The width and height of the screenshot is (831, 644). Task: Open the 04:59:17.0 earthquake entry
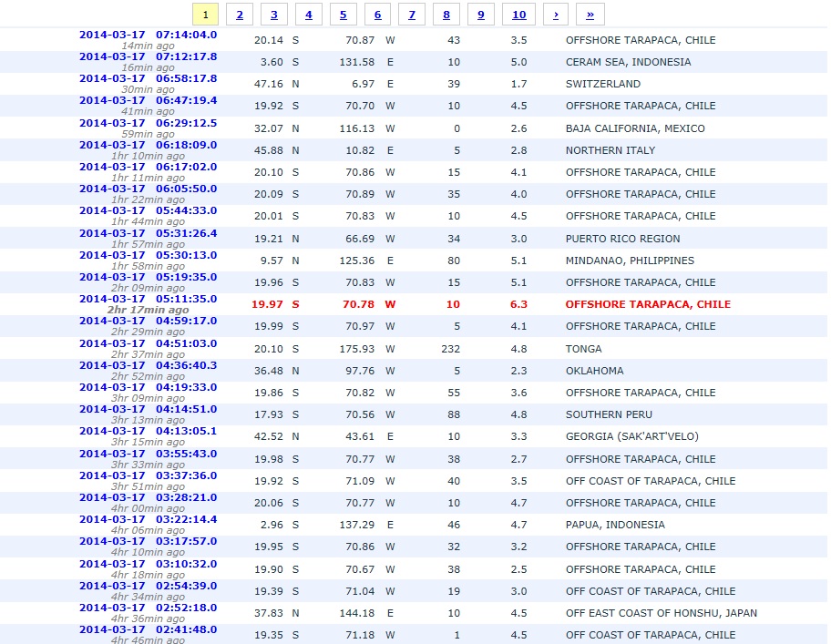pos(148,321)
